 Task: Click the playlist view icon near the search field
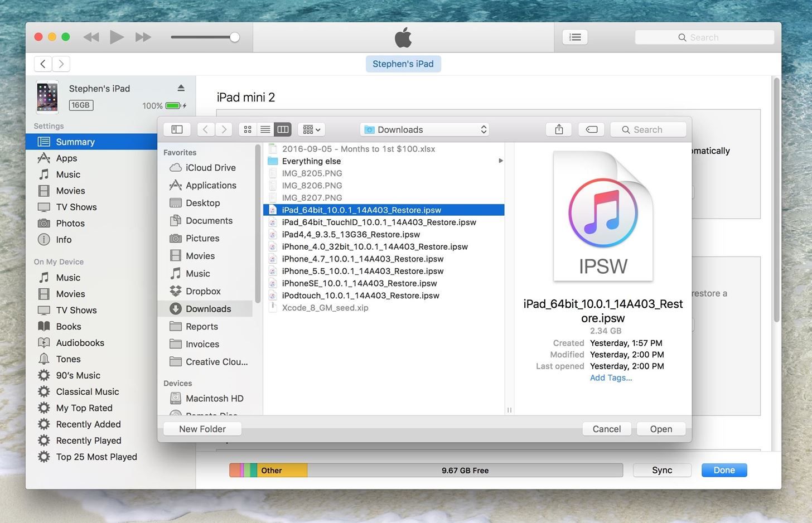coord(574,37)
